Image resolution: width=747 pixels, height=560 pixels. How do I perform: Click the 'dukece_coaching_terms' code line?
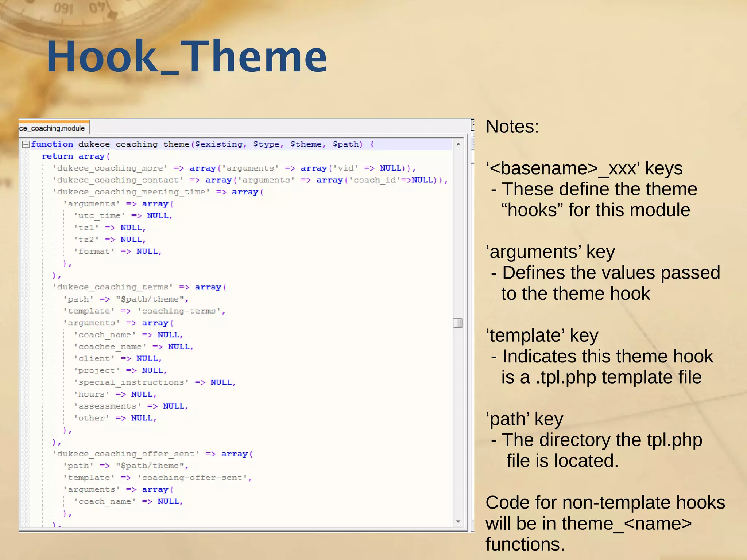tap(140, 287)
